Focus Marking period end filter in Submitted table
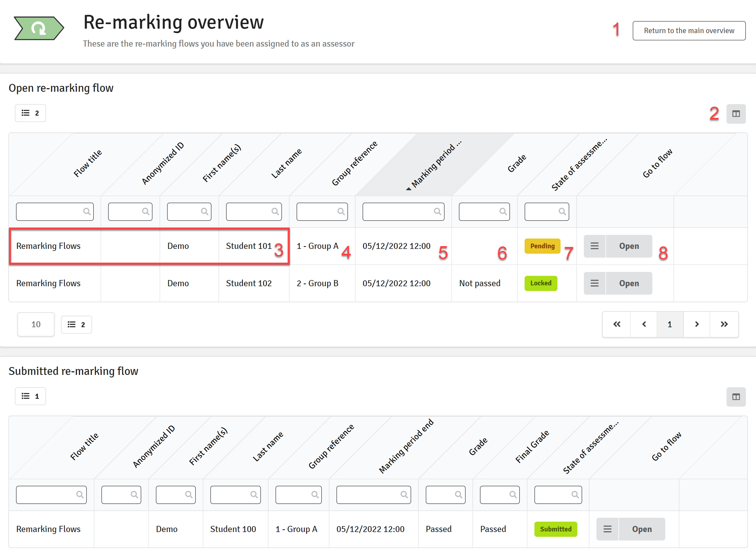756x550 pixels. coord(374,495)
